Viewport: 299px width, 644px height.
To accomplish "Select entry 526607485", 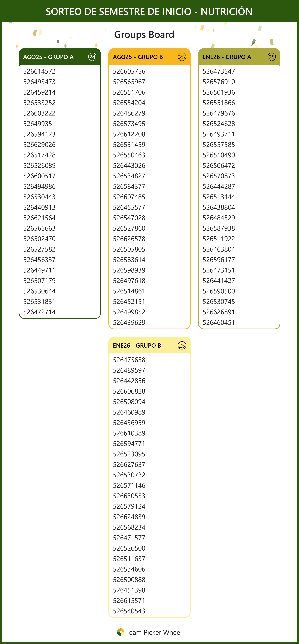I will tap(129, 197).
